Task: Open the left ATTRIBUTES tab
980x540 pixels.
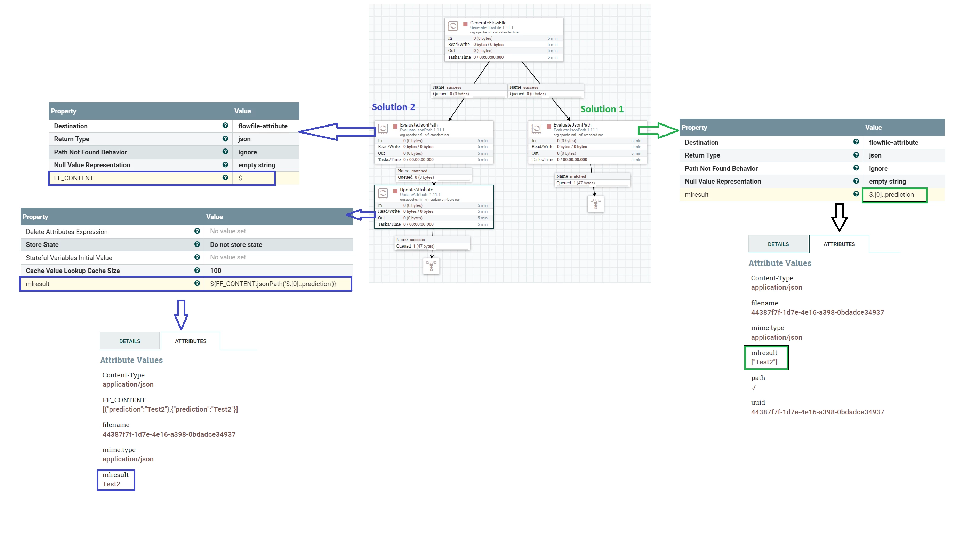Action: point(191,341)
